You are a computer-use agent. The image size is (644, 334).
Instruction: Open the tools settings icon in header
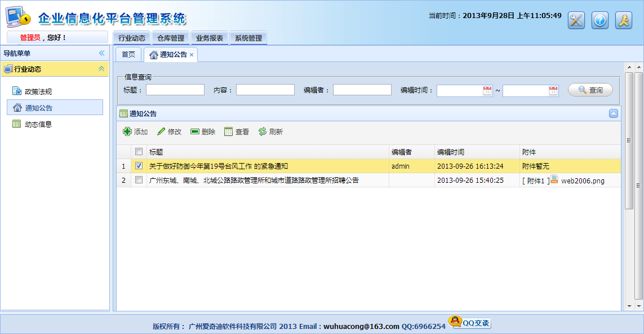[576, 20]
